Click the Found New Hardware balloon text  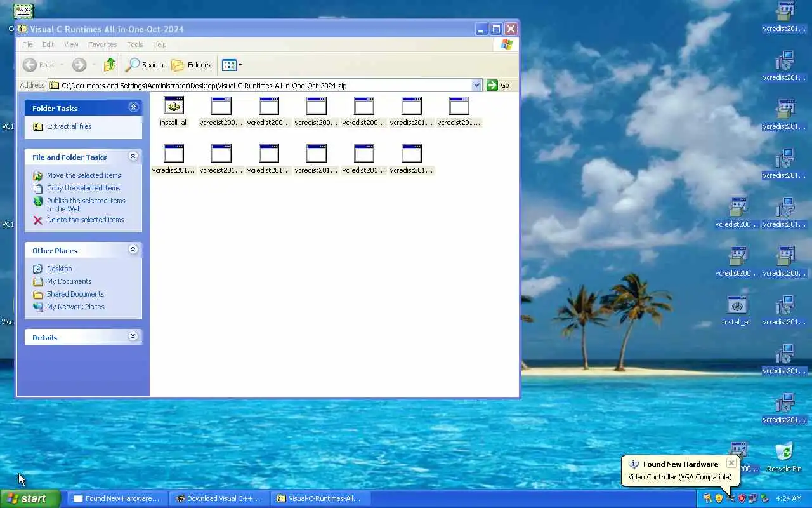679,477
